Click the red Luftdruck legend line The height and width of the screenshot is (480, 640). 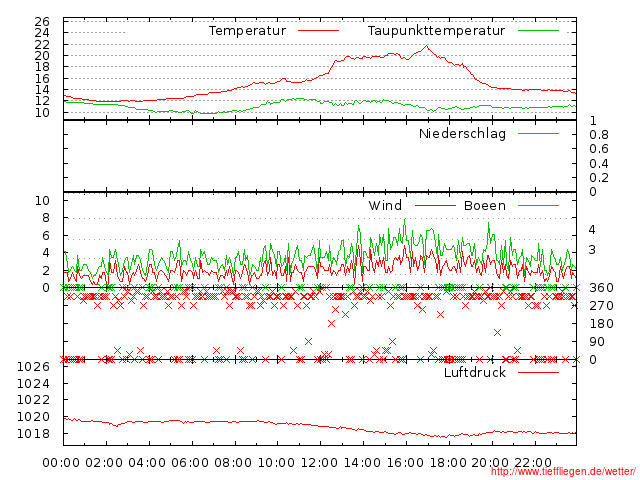(538, 372)
